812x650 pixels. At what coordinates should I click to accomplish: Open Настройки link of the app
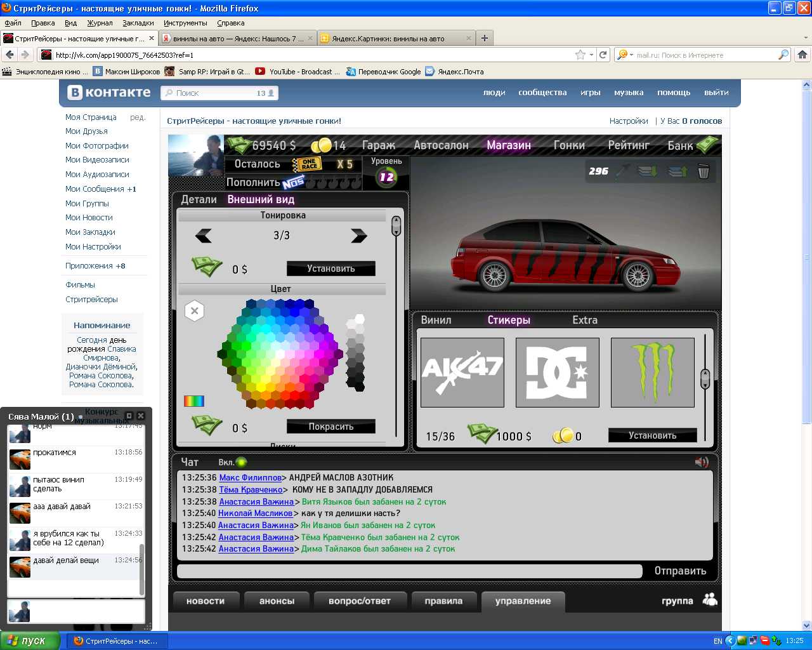[x=629, y=121]
